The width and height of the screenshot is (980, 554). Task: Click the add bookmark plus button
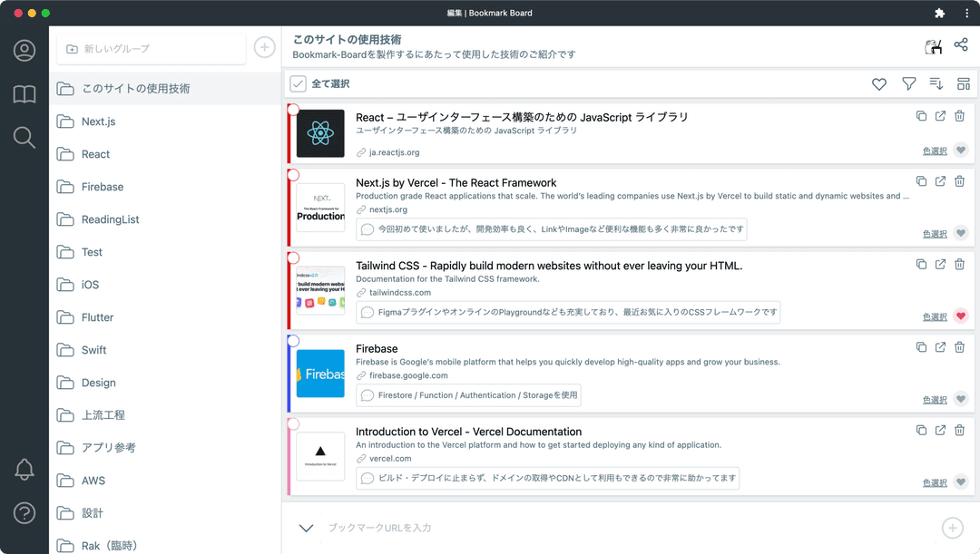click(x=953, y=529)
